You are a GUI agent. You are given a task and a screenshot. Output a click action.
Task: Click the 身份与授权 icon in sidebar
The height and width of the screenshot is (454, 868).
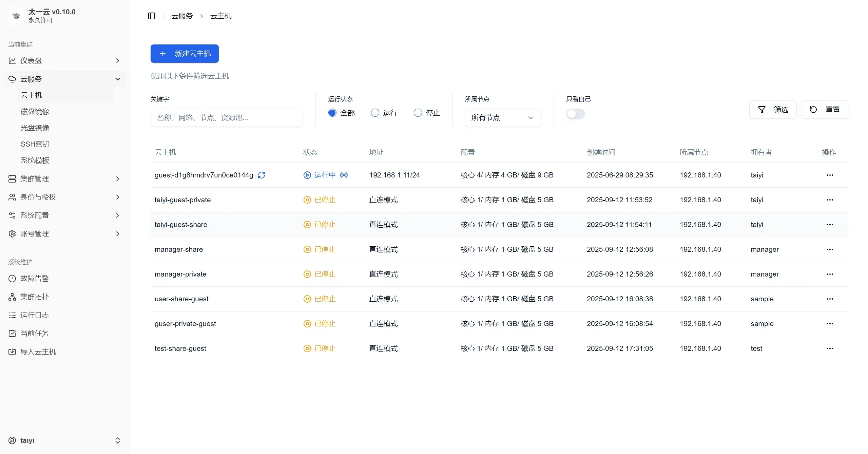pyautogui.click(x=13, y=197)
